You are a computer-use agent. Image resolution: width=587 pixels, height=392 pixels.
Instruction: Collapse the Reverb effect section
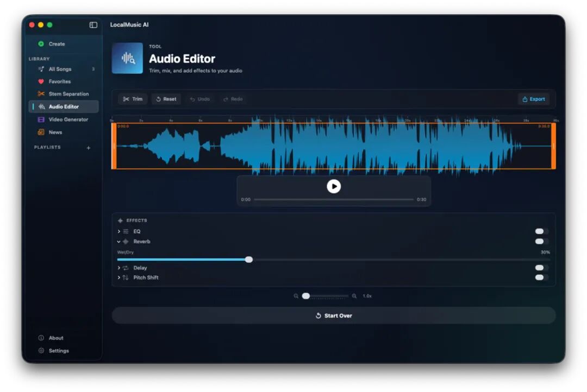[118, 242]
